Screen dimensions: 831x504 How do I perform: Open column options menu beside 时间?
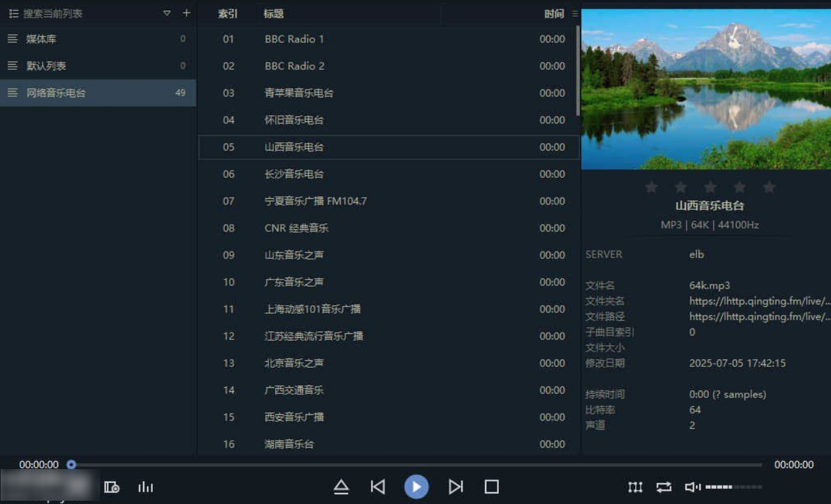575,14
